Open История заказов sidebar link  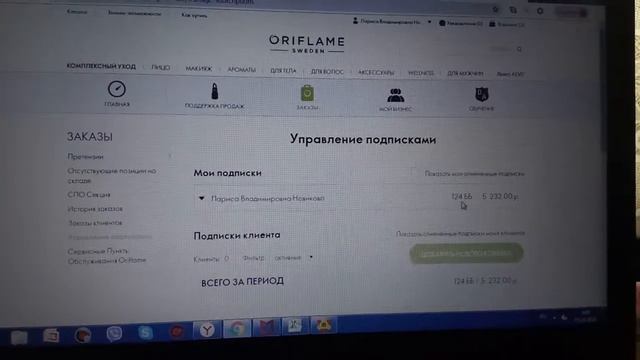(95, 209)
